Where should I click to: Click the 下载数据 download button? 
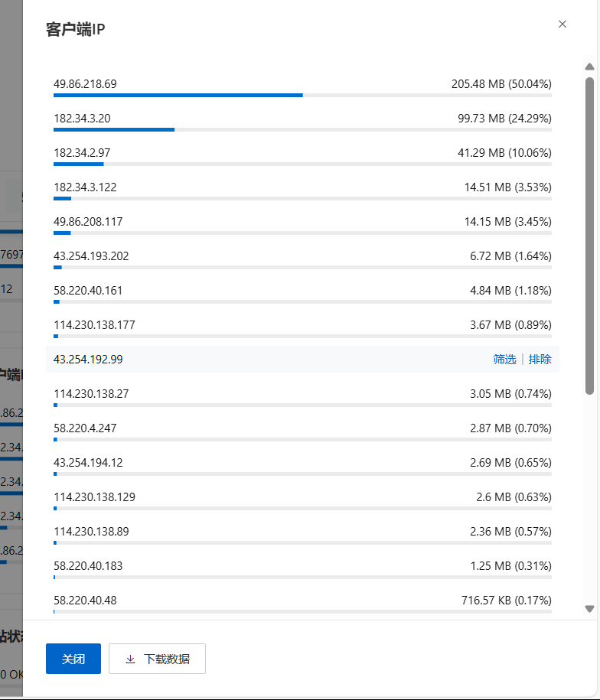(157, 659)
